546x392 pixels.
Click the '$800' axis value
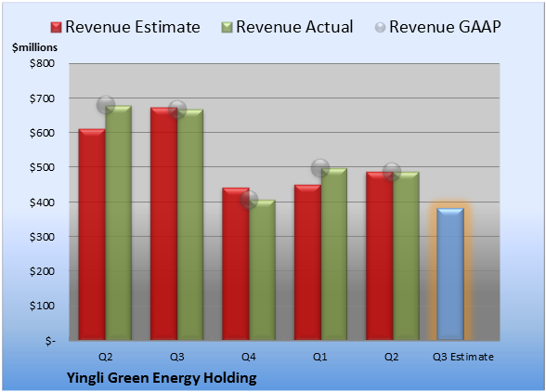click(42, 63)
